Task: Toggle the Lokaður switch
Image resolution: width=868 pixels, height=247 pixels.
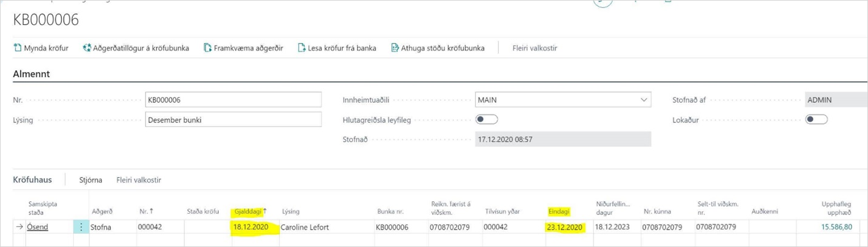Action: tap(816, 120)
